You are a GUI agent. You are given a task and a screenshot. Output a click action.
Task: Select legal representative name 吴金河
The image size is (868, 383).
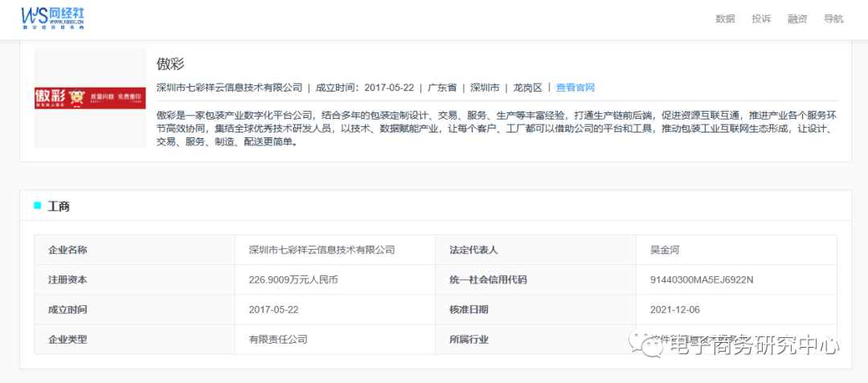665,250
